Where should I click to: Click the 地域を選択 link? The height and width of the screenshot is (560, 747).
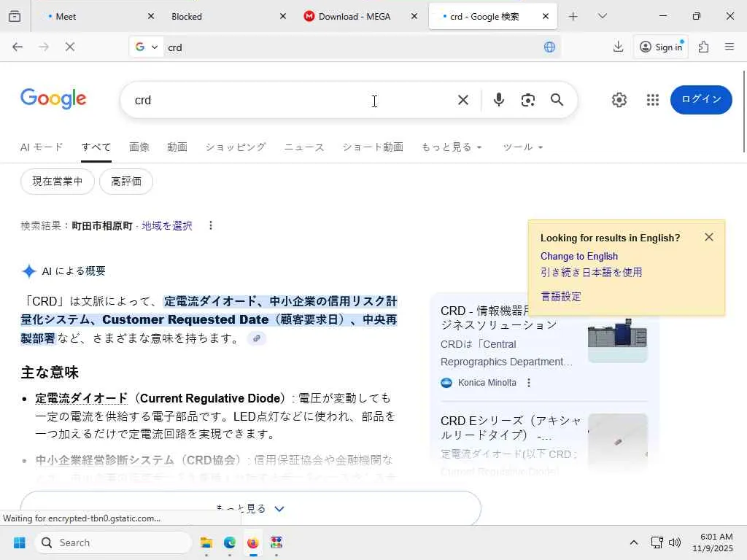tap(167, 226)
